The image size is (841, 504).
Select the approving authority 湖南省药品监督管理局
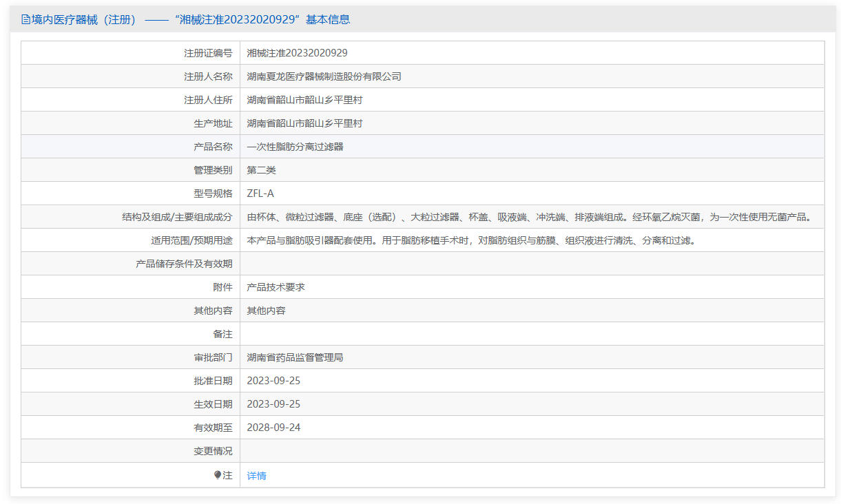pos(295,357)
